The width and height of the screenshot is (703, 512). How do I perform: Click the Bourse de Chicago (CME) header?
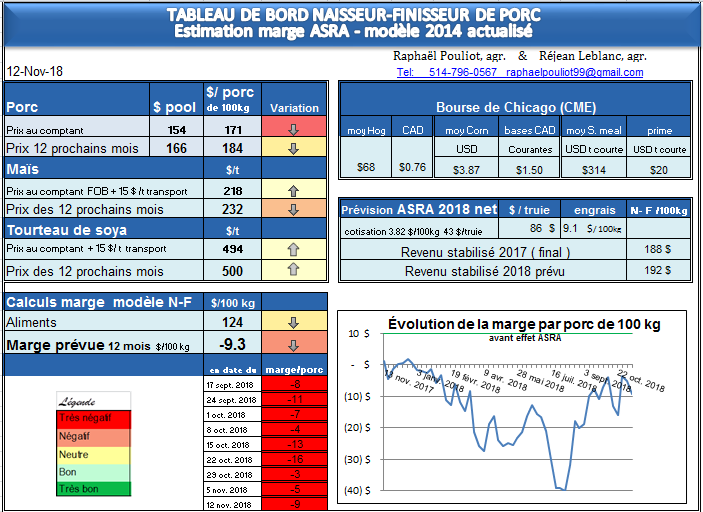click(515, 107)
